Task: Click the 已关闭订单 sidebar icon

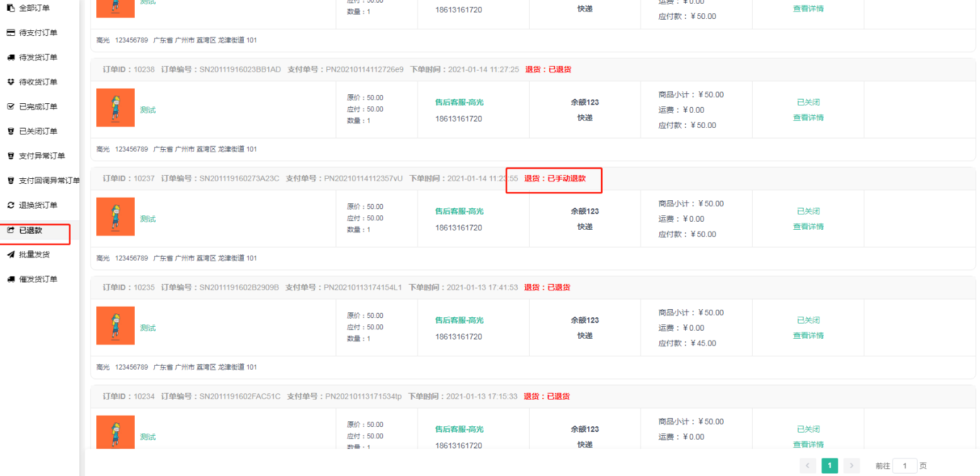Action: [11, 131]
